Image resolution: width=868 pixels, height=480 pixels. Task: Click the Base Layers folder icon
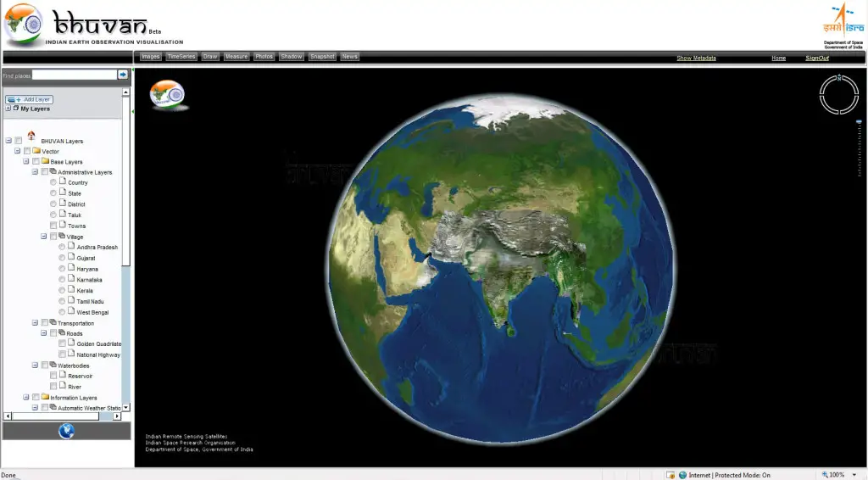[46, 161]
